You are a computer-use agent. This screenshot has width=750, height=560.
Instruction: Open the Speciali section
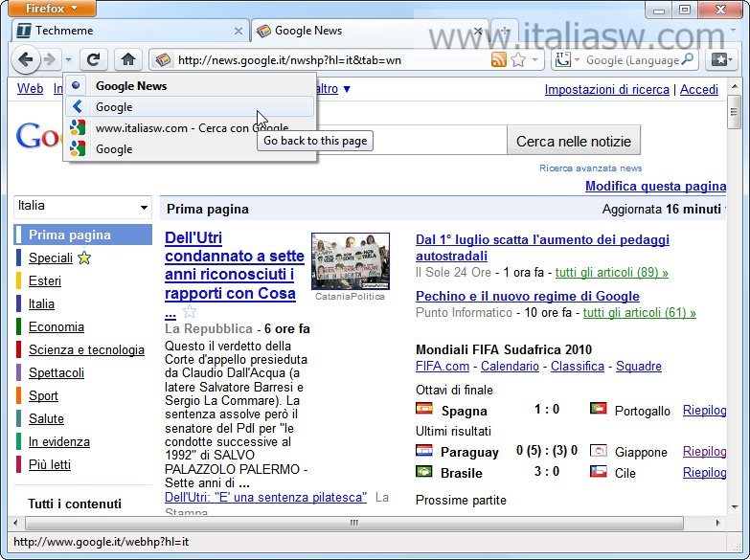click(50, 258)
